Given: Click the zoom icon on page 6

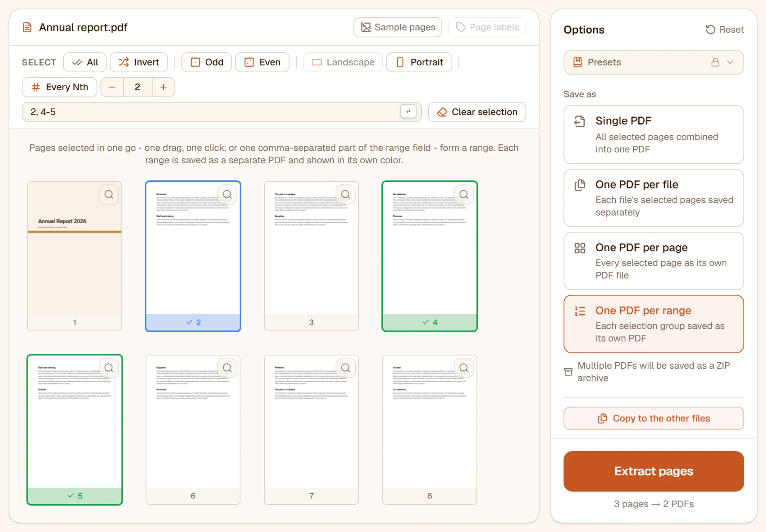Looking at the screenshot, I should 227,368.
